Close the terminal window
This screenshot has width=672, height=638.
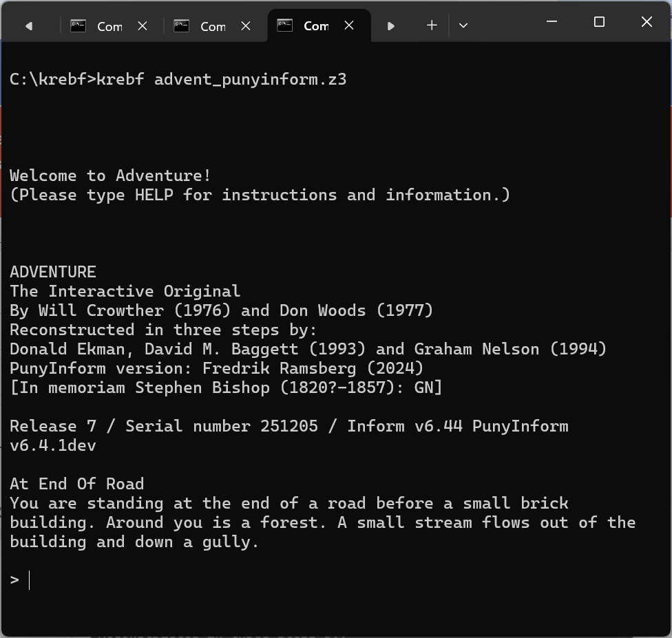tap(647, 22)
